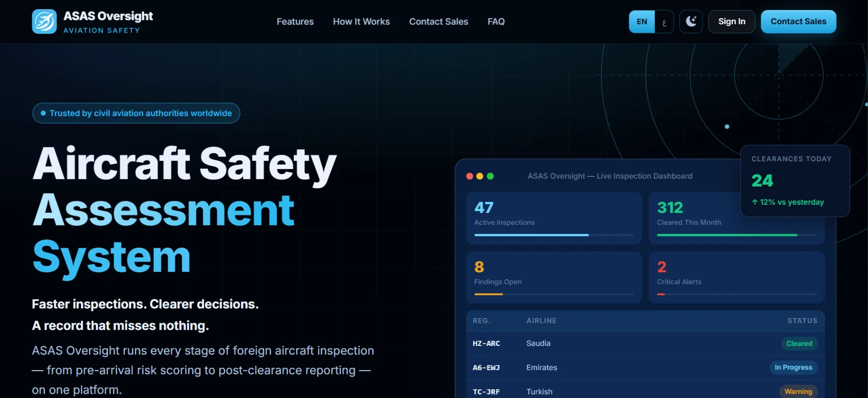Click the Cleared status badge
868x398 pixels.
coord(799,344)
